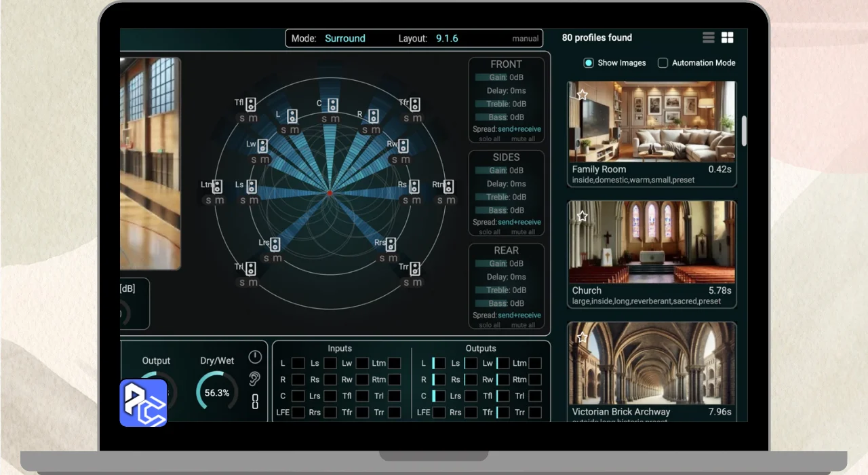Select the Tfl top-front-left speaker icon

click(251, 104)
